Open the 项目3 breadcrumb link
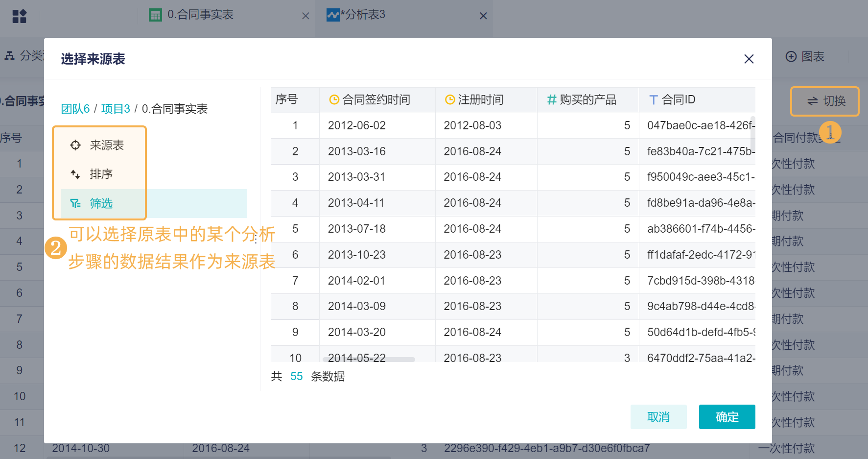The height and width of the screenshot is (459, 868). [x=116, y=109]
